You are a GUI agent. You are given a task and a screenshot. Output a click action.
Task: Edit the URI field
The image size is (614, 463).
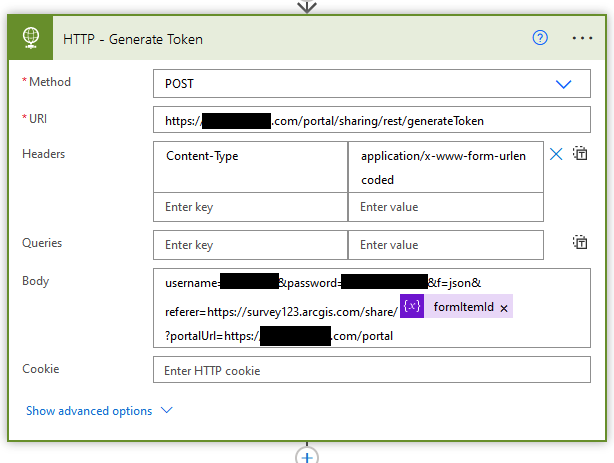pyautogui.click(x=371, y=121)
